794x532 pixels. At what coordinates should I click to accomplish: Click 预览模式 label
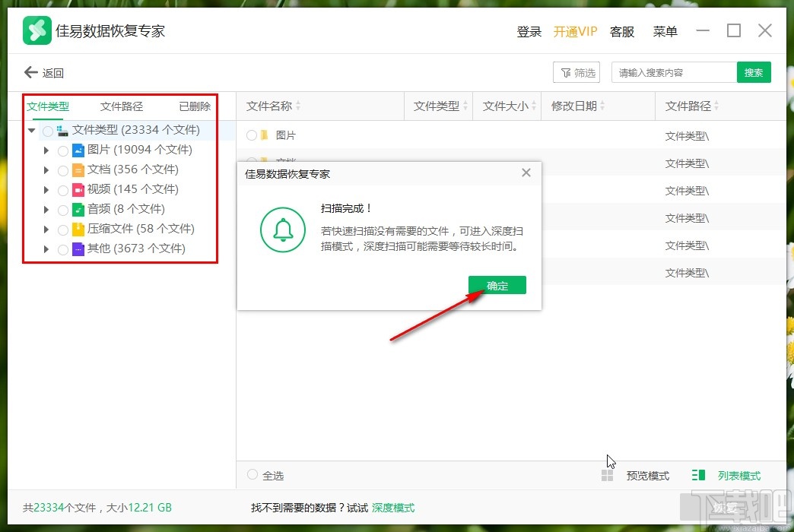(648, 476)
